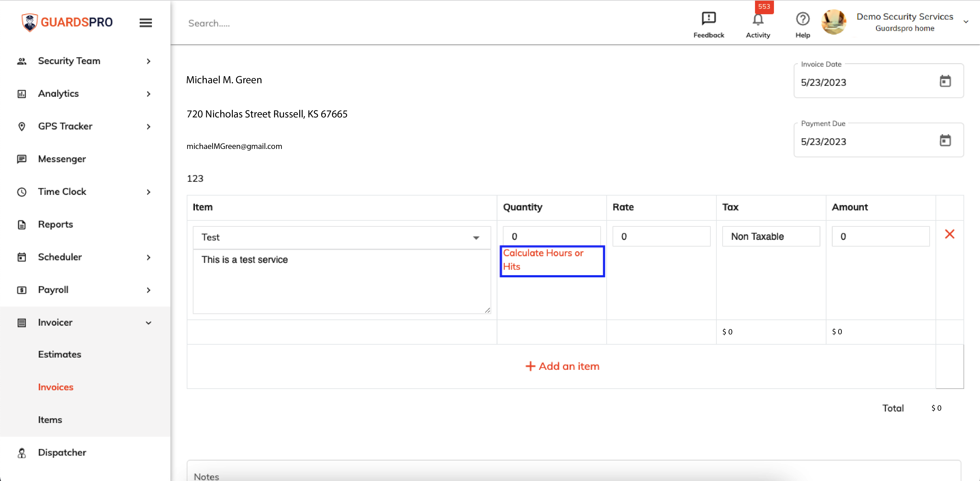Image resolution: width=980 pixels, height=481 pixels.
Task: Click the Invoice Date field
Action: [x=878, y=81]
